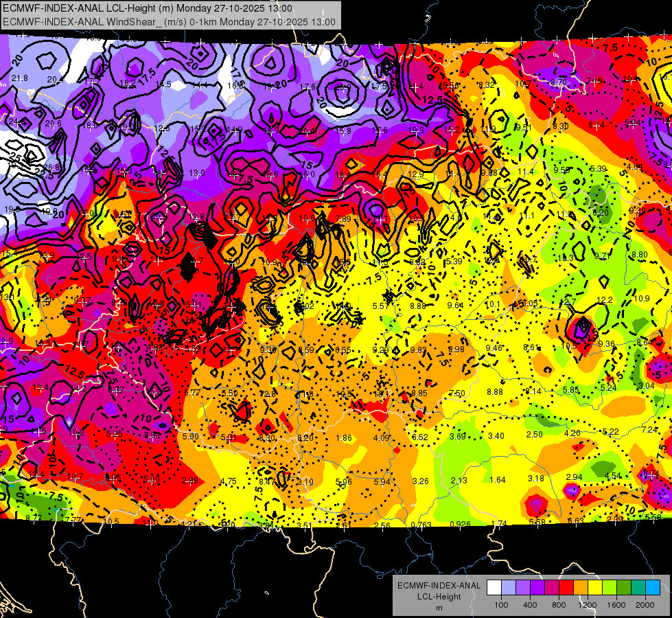This screenshot has width=672, height=618.
Task: Click the map value 5.57
Action: [x=380, y=306]
